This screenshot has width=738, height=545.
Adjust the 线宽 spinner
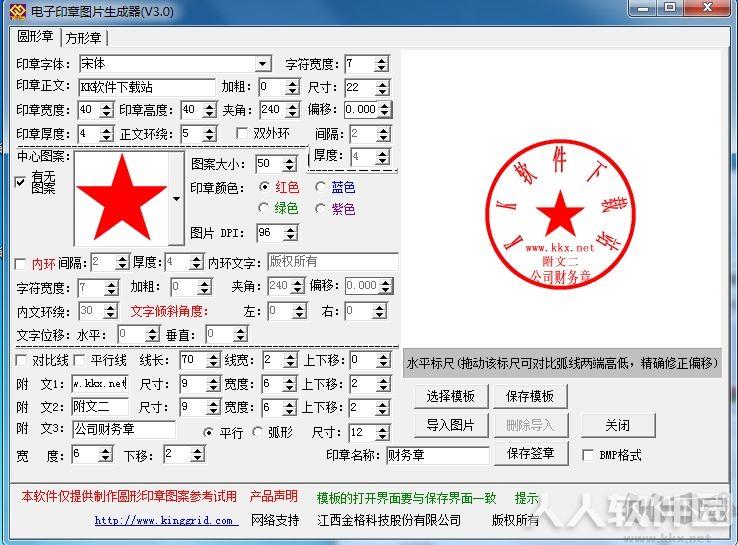[291, 361]
